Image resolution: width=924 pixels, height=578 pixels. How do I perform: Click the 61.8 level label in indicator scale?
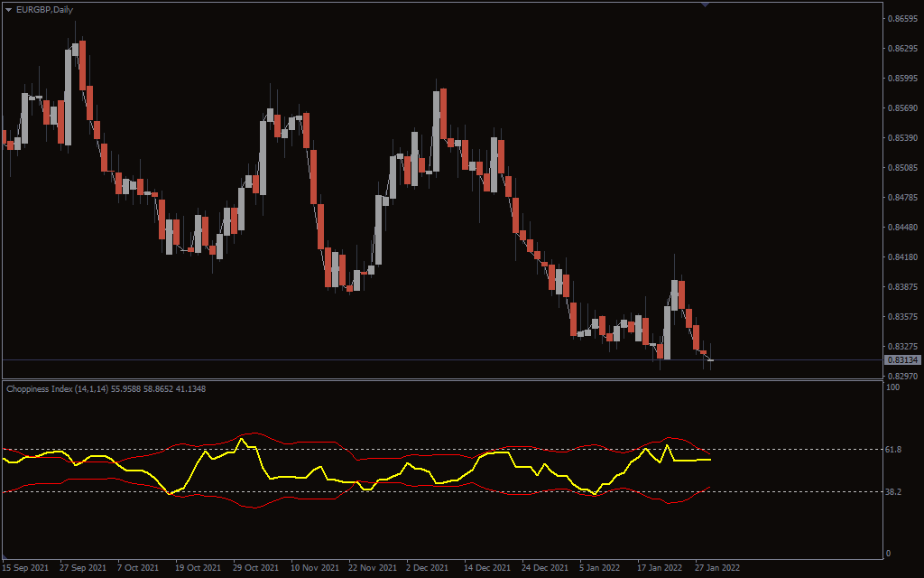[x=894, y=449]
